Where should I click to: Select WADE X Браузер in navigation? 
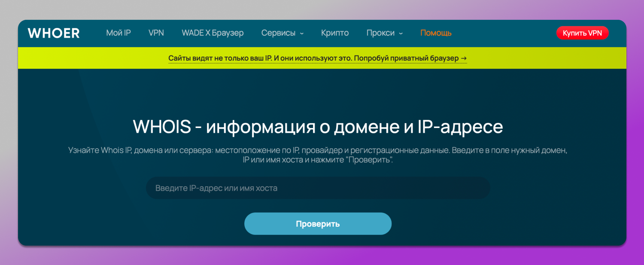(x=213, y=33)
